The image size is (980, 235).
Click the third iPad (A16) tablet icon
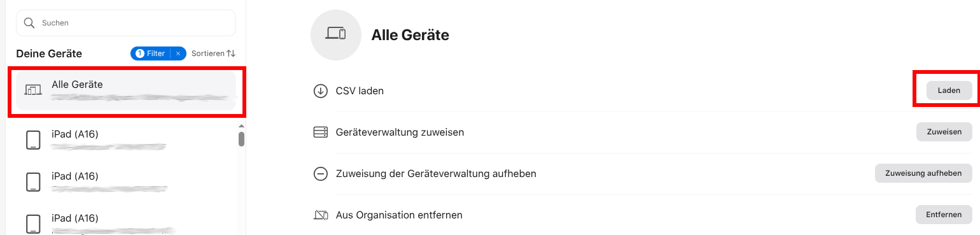point(33,224)
